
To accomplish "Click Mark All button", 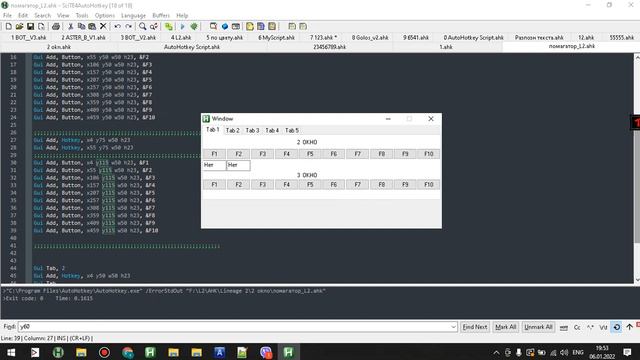I will point(505,327).
